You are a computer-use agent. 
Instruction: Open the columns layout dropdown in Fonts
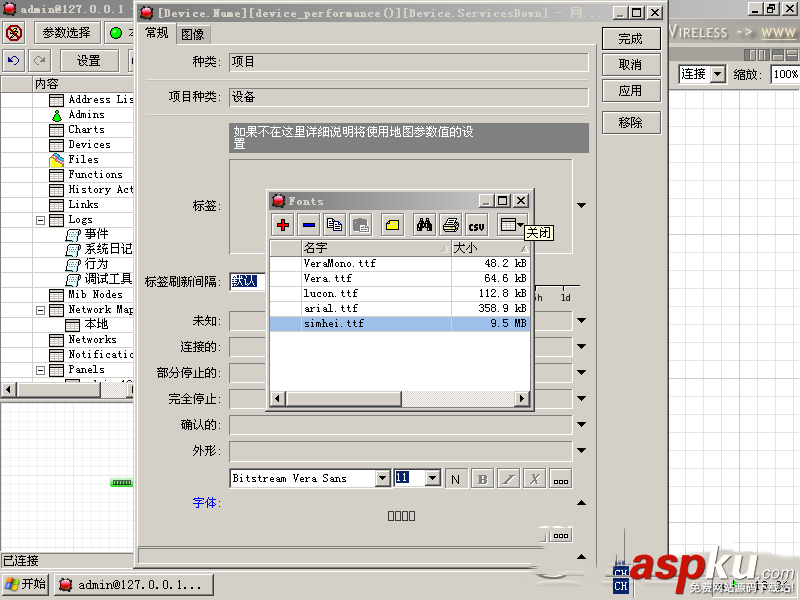coord(512,225)
